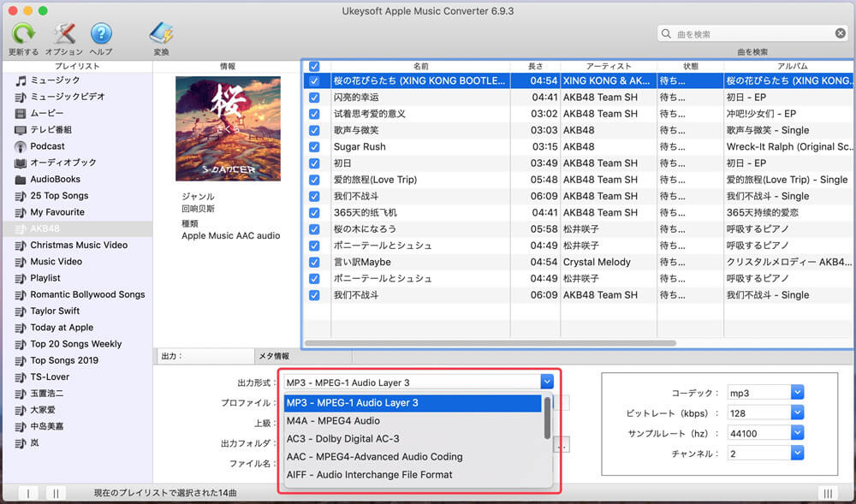Open the Help (ヘルプ) question-mark icon
The height and width of the screenshot is (504, 856).
coord(101,34)
